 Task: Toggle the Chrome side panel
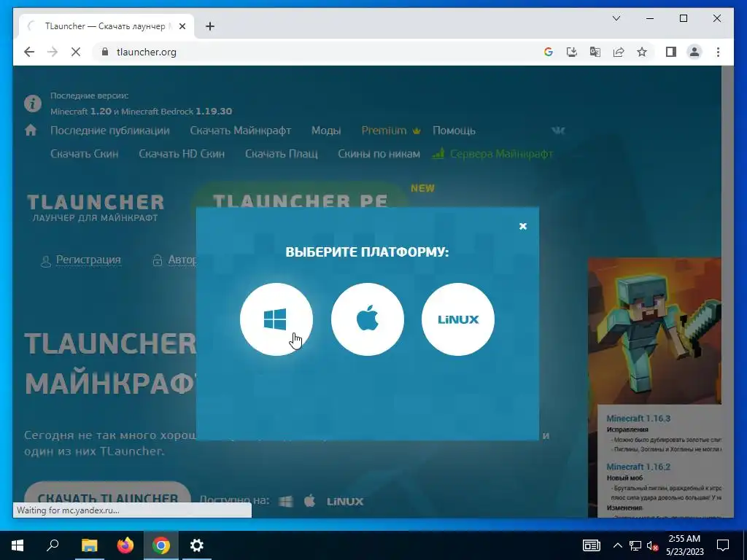point(671,52)
